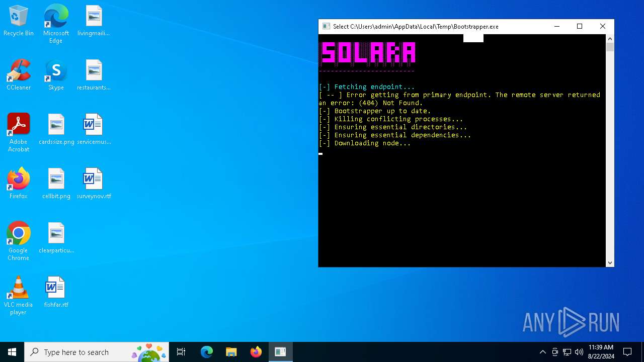Select cardssize.png file icon
This screenshot has width=644, height=362.
(56, 129)
